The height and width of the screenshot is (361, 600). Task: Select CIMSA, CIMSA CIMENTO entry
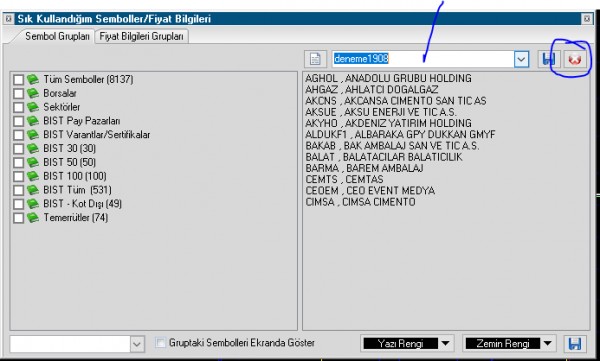360,202
